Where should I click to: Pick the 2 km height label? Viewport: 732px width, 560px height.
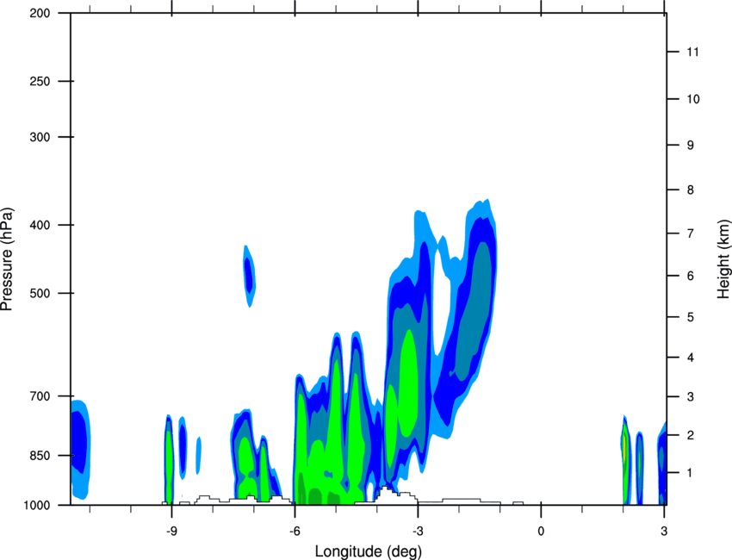click(691, 435)
